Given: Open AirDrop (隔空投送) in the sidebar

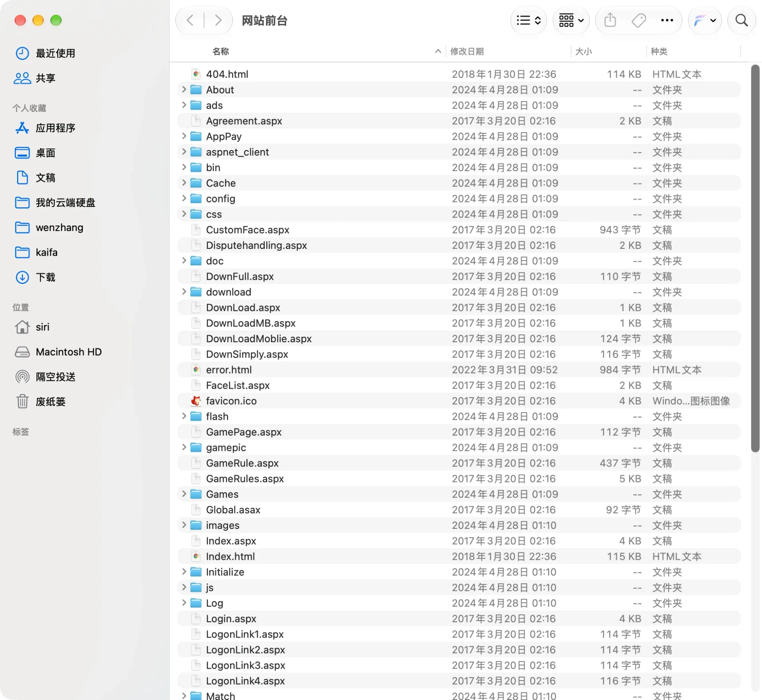Looking at the screenshot, I should coord(46,377).
